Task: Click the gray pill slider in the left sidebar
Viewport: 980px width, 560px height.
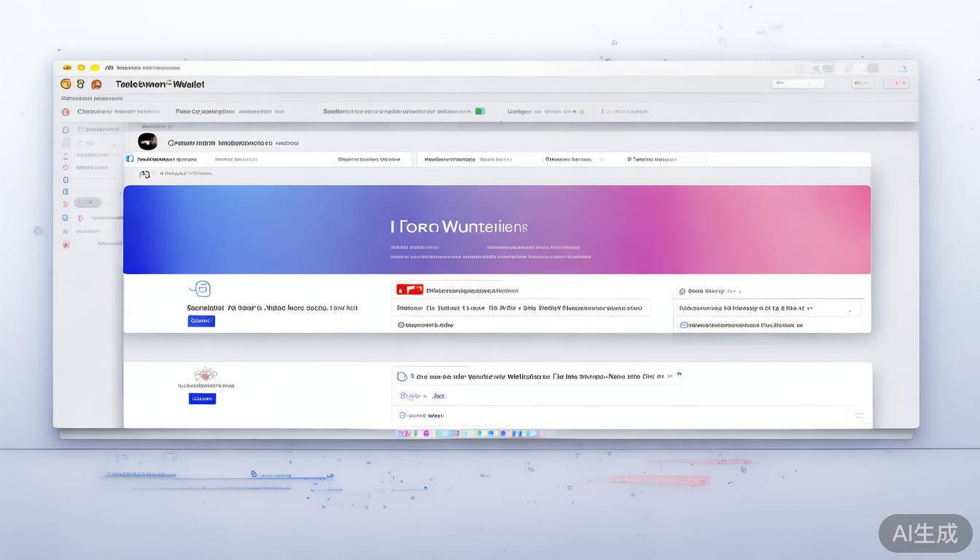Action: [x=87, y=203]
